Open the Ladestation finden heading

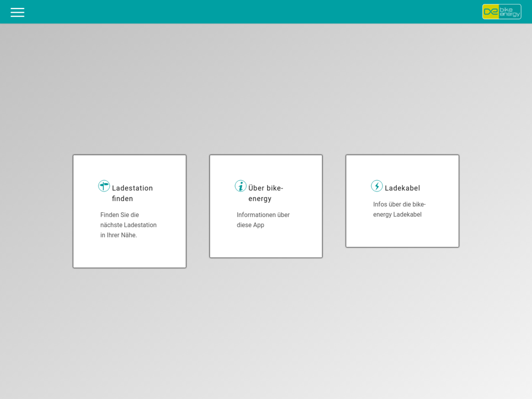[132, 193]
